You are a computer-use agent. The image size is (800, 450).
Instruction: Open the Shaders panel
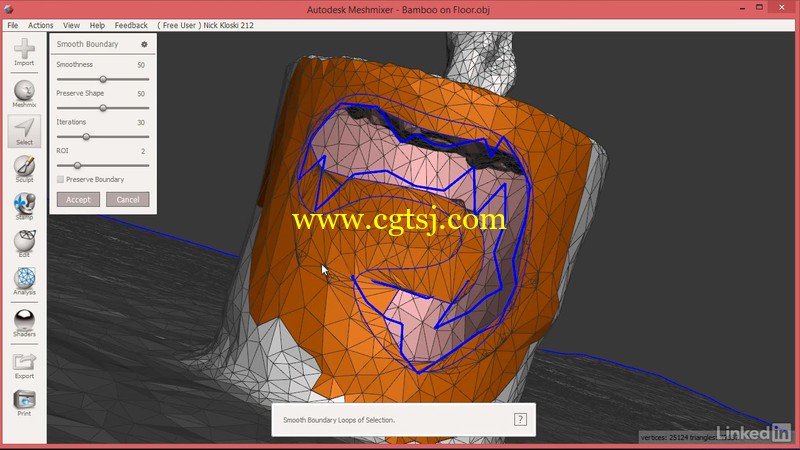[x=24, y=323]
